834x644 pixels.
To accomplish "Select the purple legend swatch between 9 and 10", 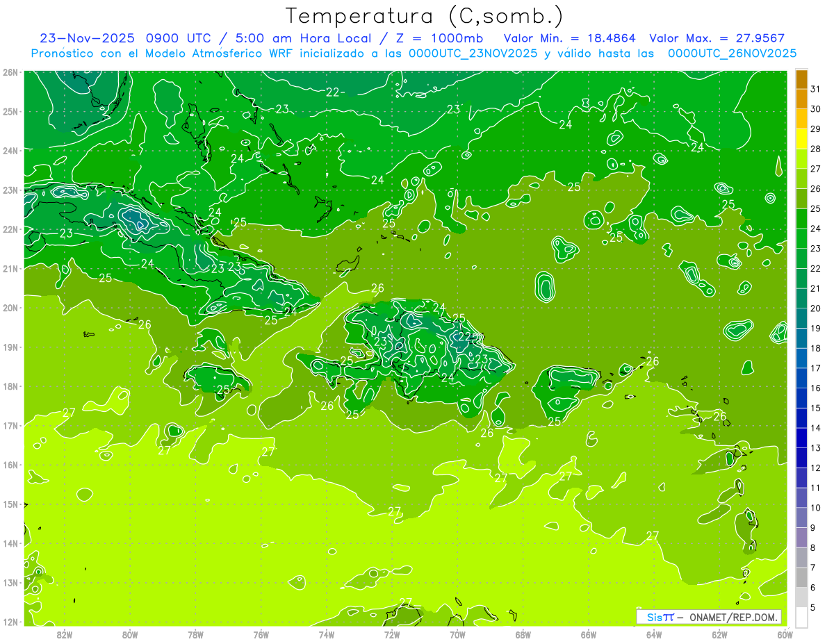I will (801, 518).
